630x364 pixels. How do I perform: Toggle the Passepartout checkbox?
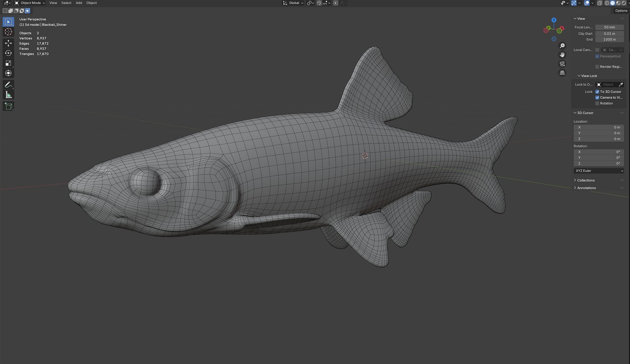(x=597, y=56)
